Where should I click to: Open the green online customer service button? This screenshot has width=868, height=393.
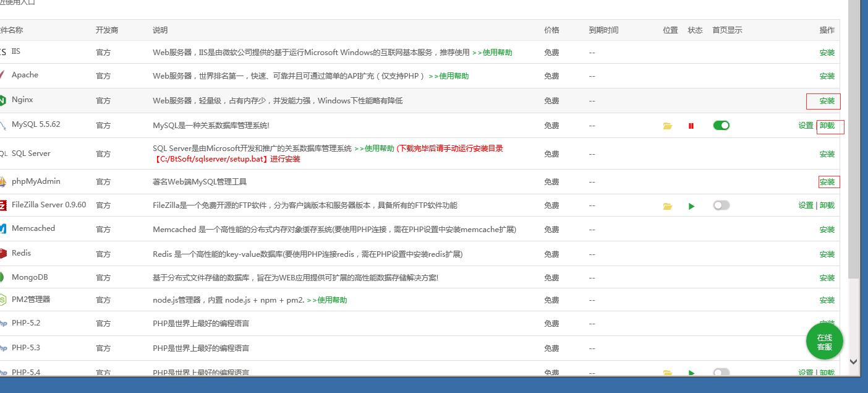[x=824, y=342]
